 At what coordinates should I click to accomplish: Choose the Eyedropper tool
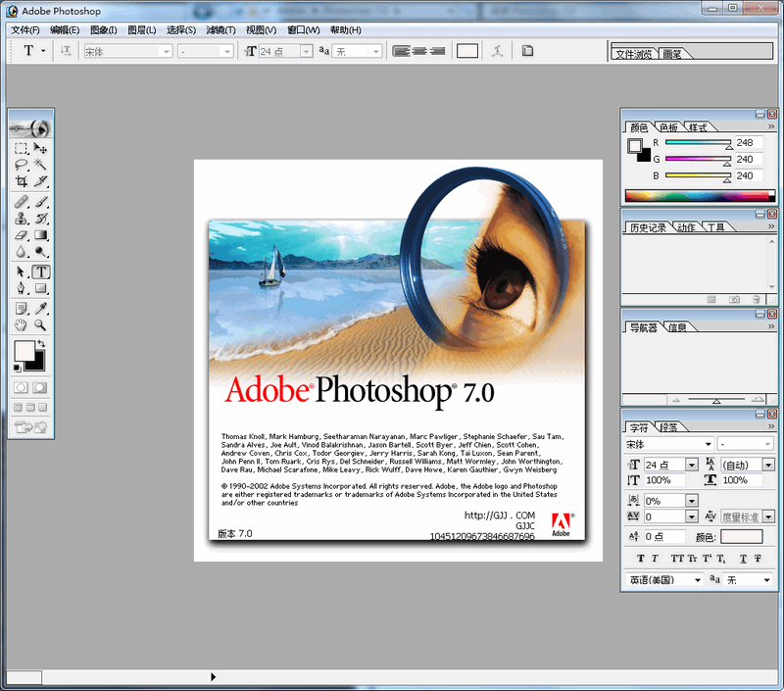pos(41,309)
